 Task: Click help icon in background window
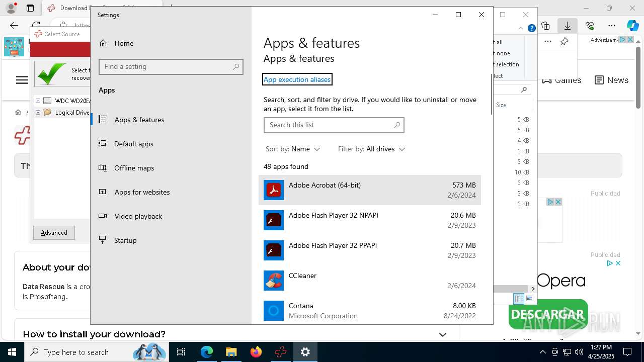coord(531,28)
